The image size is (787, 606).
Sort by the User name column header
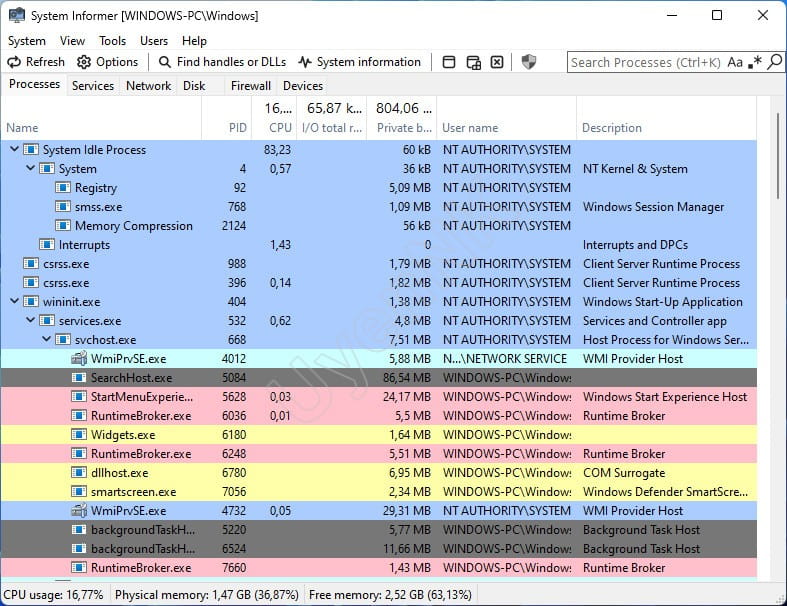pos(506,128)
